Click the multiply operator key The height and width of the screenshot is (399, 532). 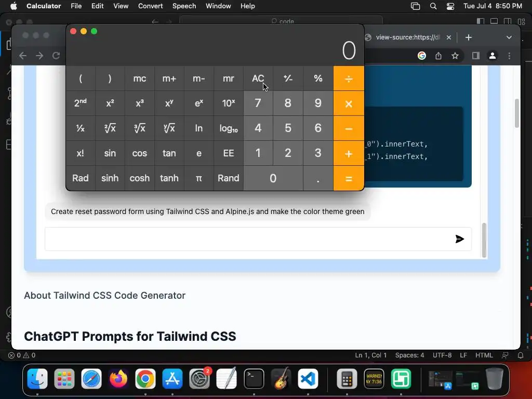tap(349, 103)
